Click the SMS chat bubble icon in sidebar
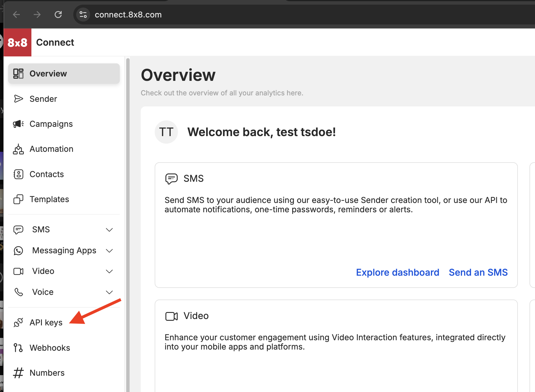The width and height of the screenshot is (535, 392). click(x=18, y=230)
